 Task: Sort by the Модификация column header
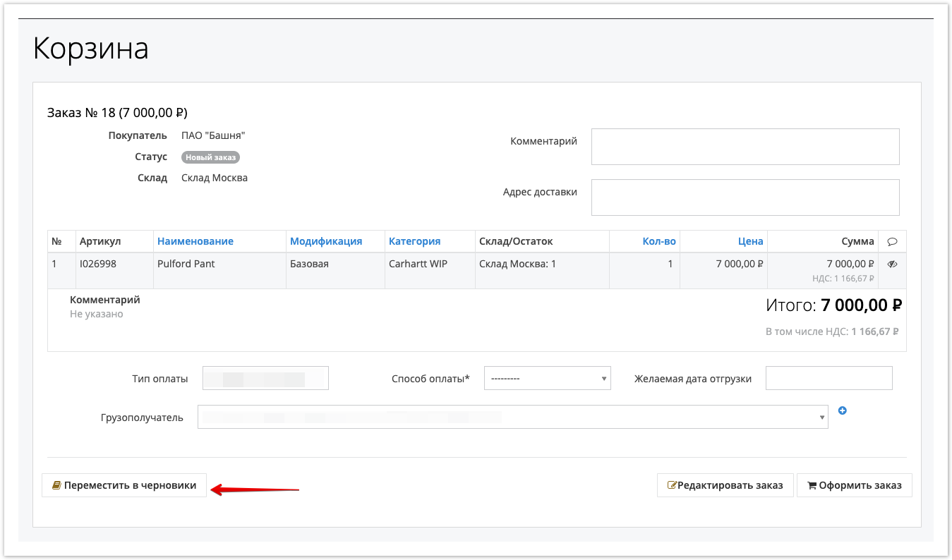[326, 241]
